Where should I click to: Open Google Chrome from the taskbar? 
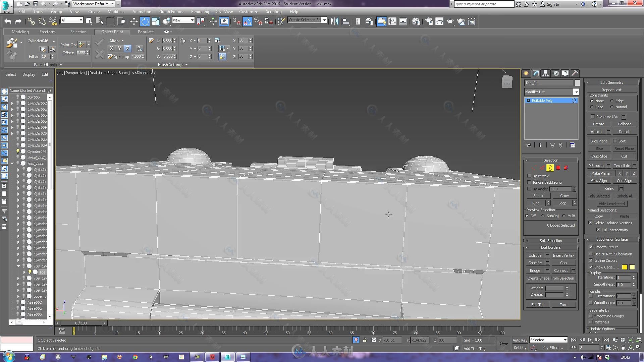point(135,357)
